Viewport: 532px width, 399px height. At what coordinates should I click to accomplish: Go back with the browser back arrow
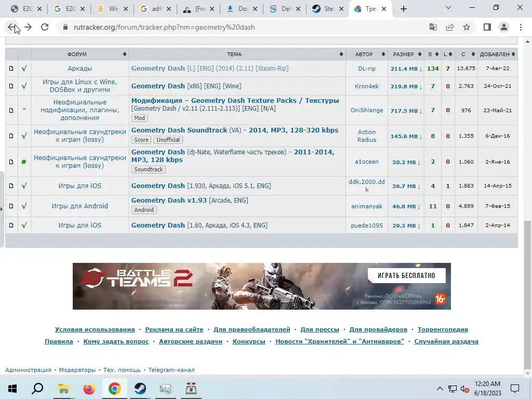coord(11,27)
